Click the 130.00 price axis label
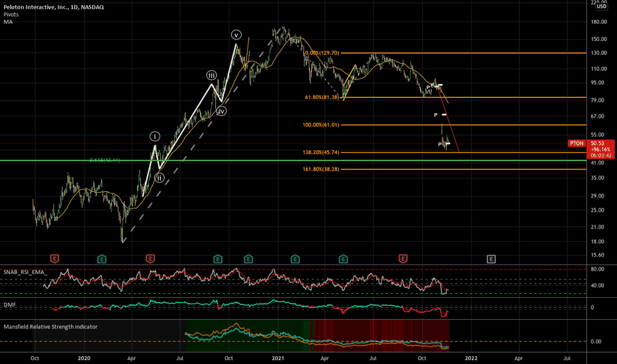This screenshot has height=364, width=617. pyautogui.click(x=598, y=53)
